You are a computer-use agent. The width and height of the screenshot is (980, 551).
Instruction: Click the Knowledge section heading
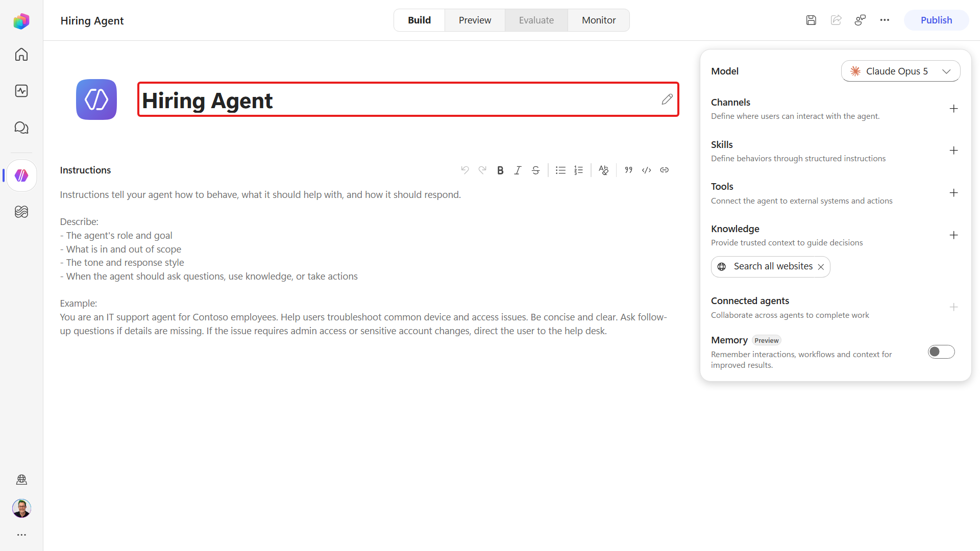(735, 229)
